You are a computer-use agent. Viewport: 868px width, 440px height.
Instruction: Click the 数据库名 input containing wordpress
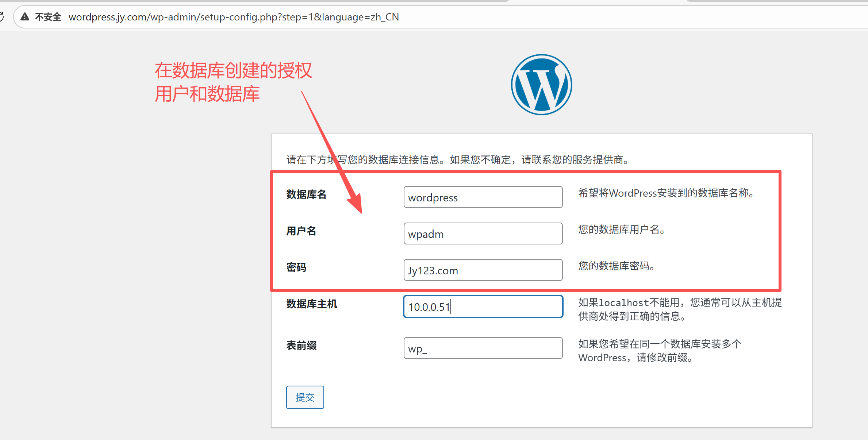coord(483,197)
